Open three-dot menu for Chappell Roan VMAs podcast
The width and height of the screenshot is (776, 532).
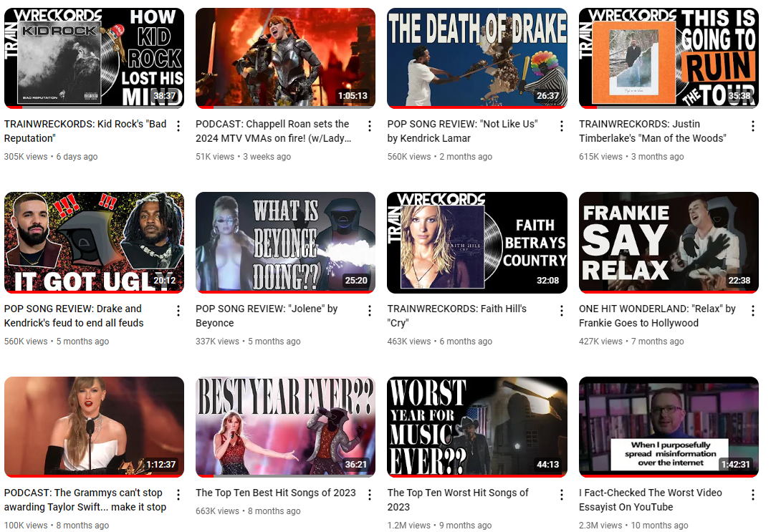[x=370, y=126]
